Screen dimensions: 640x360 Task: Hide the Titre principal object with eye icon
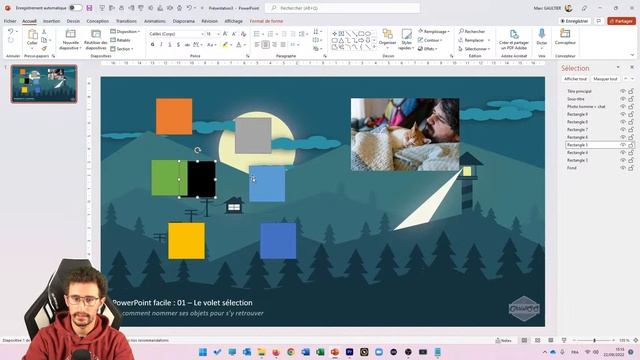click(x=622, y=91)
